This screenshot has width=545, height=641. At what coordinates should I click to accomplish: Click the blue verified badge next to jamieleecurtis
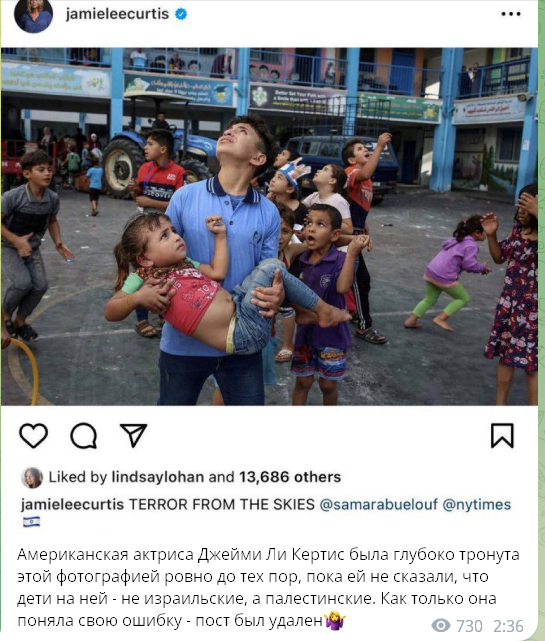point(181,14)
